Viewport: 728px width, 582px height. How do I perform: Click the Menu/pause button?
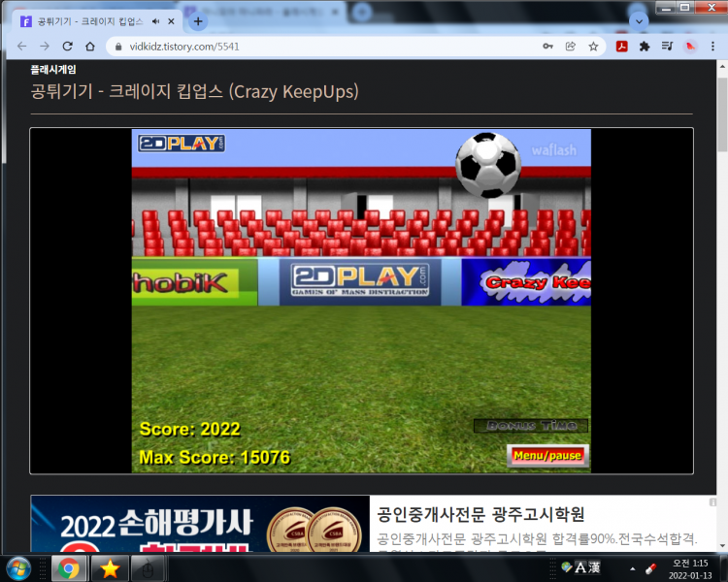[547, 455]
